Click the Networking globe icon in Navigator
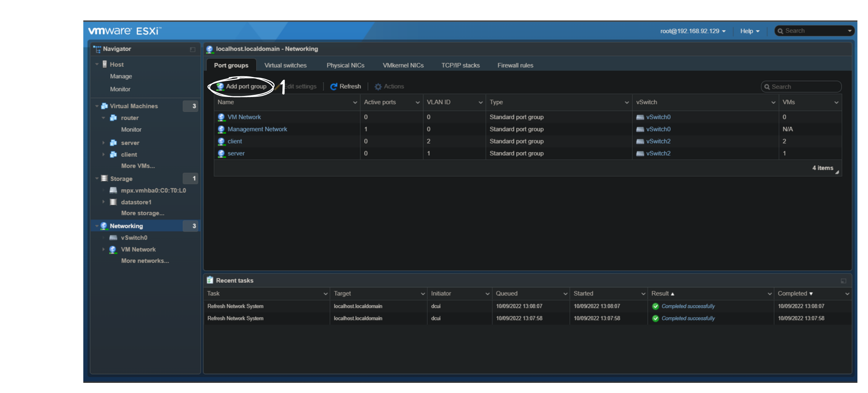The height and width of the screenshot is (393, 868). coord(104,225)
